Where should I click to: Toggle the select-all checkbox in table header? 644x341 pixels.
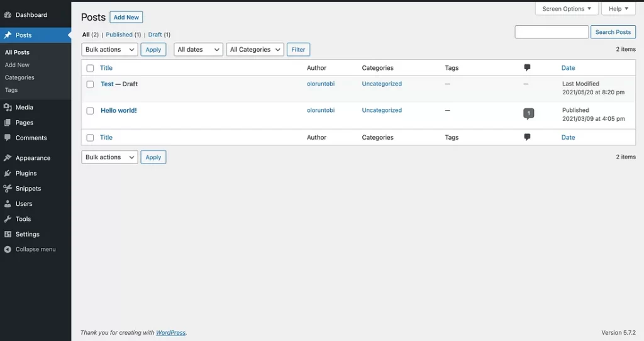90,68
